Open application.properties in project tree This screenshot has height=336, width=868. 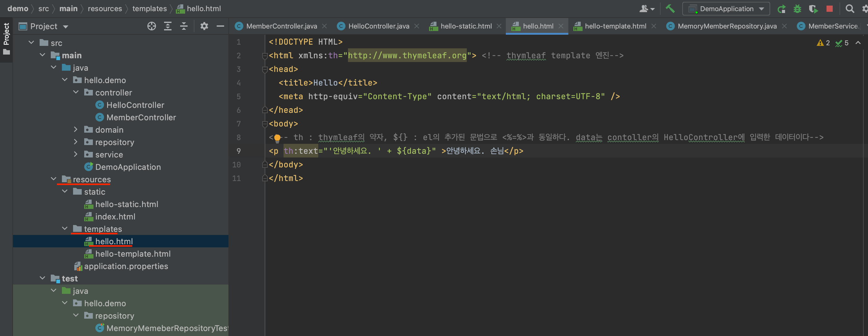126,266
